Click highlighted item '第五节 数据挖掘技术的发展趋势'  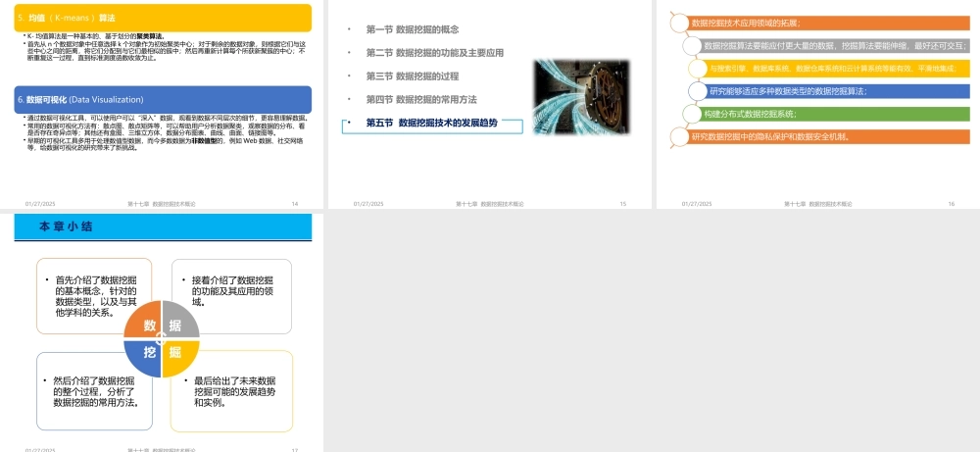(x=432, y=124)
